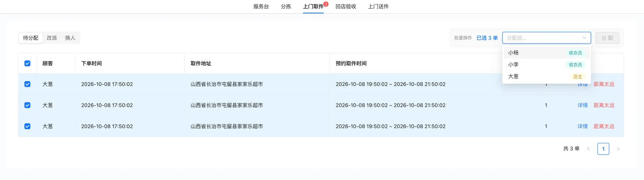The height and width of the screenshot is (180, 644).
Task: Click the 共 3 单 total label
Action: pos(571,149)
